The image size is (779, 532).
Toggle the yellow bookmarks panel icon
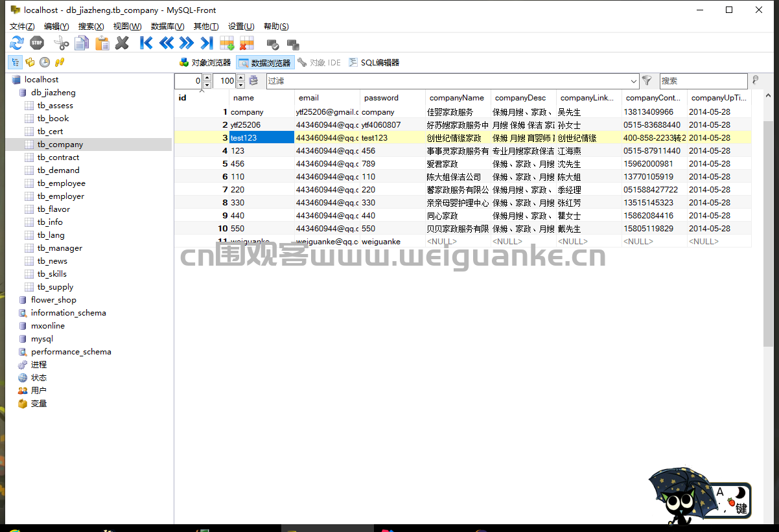[30, 62]
